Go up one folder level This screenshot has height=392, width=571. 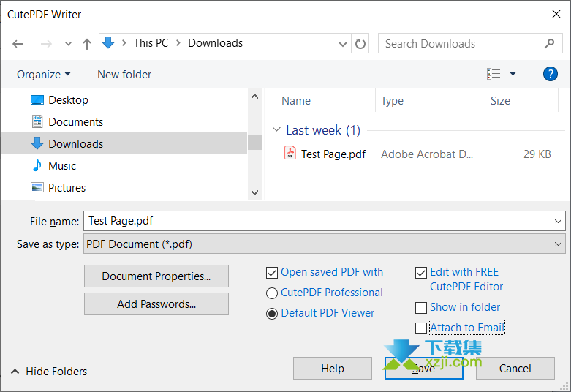pos(87,44)
